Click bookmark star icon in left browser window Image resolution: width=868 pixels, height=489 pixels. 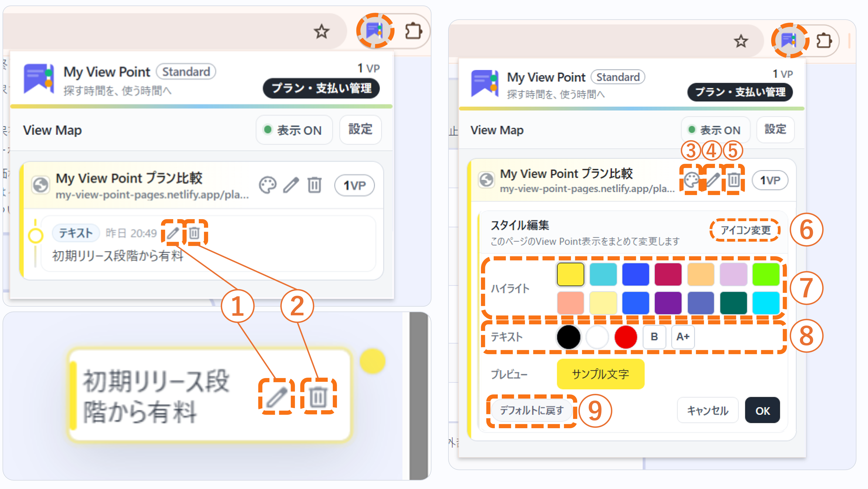tap(321, 31)
